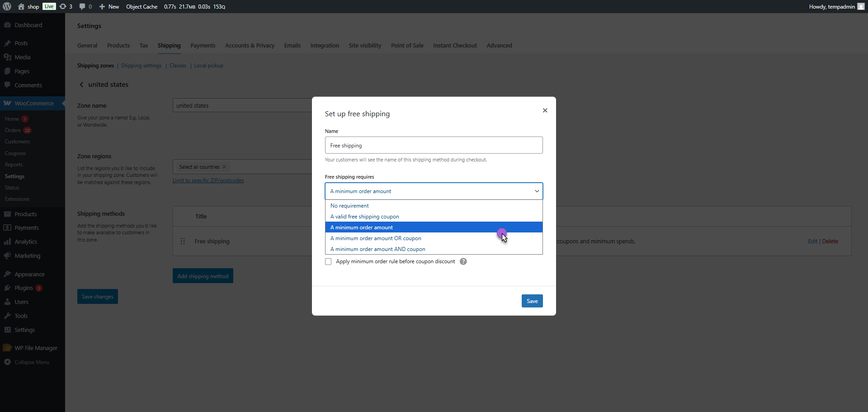Screen dimensions: 868x412
Task: Open the Shipping settings sub-tab
Action: tap(141, 66)
